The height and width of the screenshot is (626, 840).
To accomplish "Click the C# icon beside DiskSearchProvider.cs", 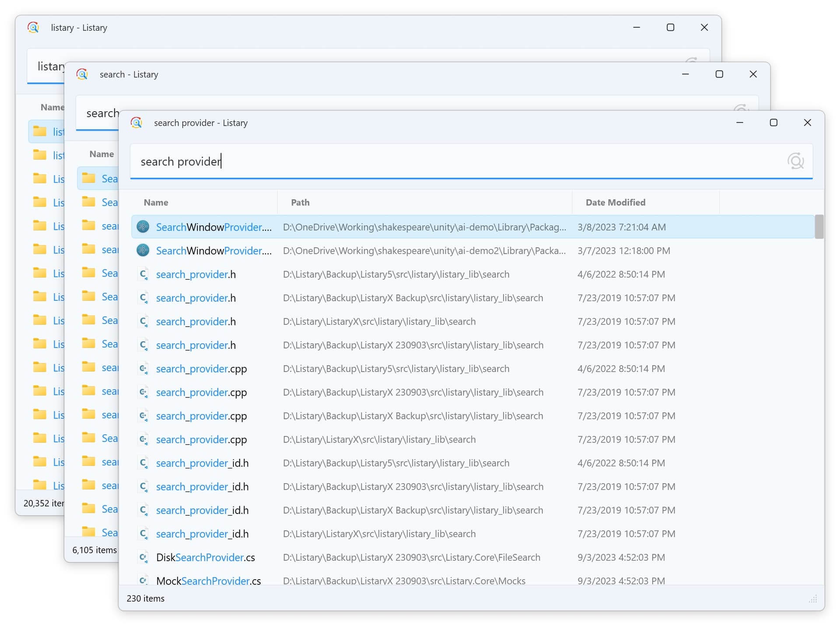I will coord(143,557).
